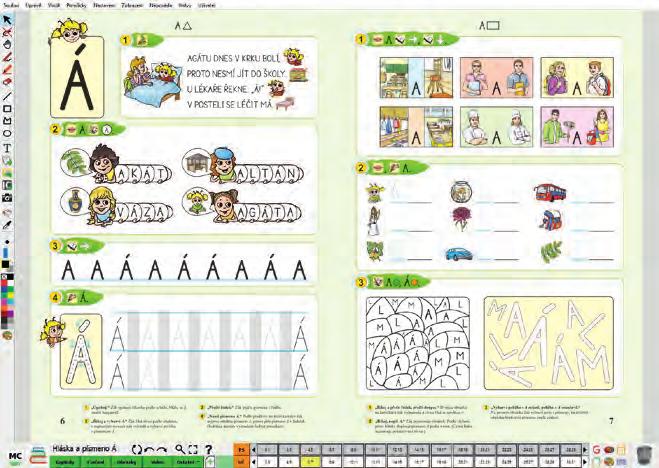Image resolution: width=659 pixels, height=468 pixels.
Task: Select the hand grab tool
Action: coord(7,45)
